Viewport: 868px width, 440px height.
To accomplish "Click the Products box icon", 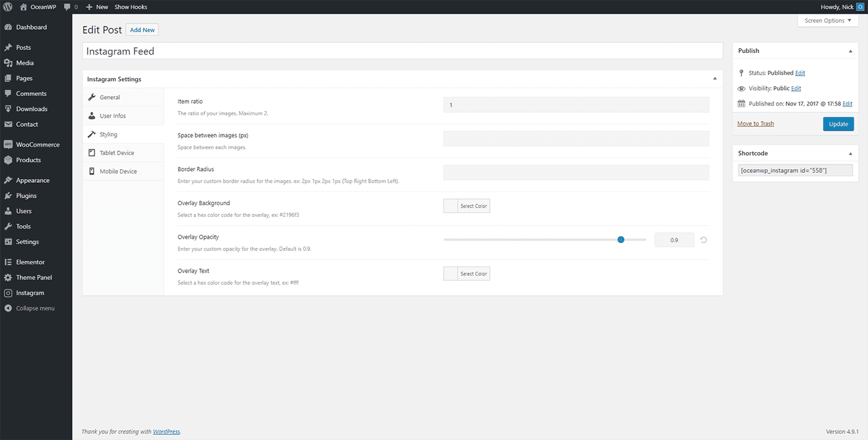I will 8,160.
